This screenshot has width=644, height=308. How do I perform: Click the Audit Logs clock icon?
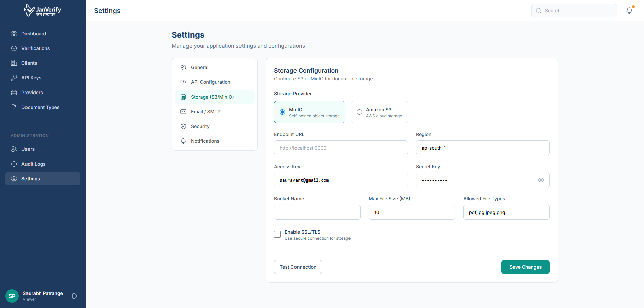pyautogui.click(x=14, y=164)
